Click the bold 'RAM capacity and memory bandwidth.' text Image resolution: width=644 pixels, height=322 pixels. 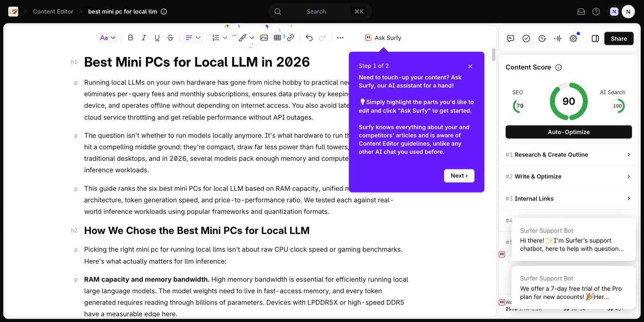(147, 279)
